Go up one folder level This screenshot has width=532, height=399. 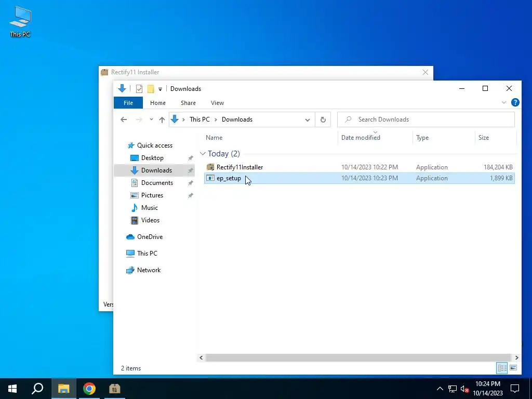(x=162, y=119)
